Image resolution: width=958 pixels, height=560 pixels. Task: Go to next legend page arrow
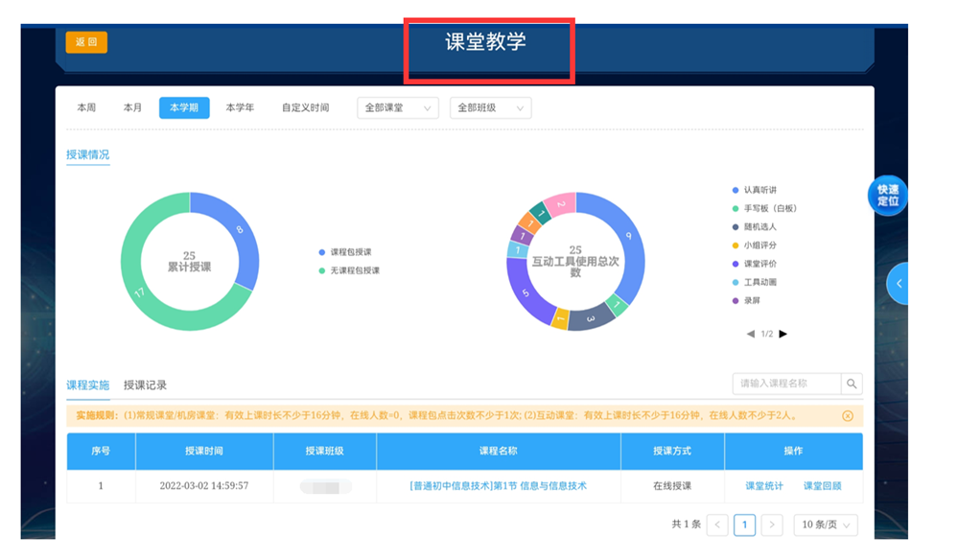click(x=783, y=334)
